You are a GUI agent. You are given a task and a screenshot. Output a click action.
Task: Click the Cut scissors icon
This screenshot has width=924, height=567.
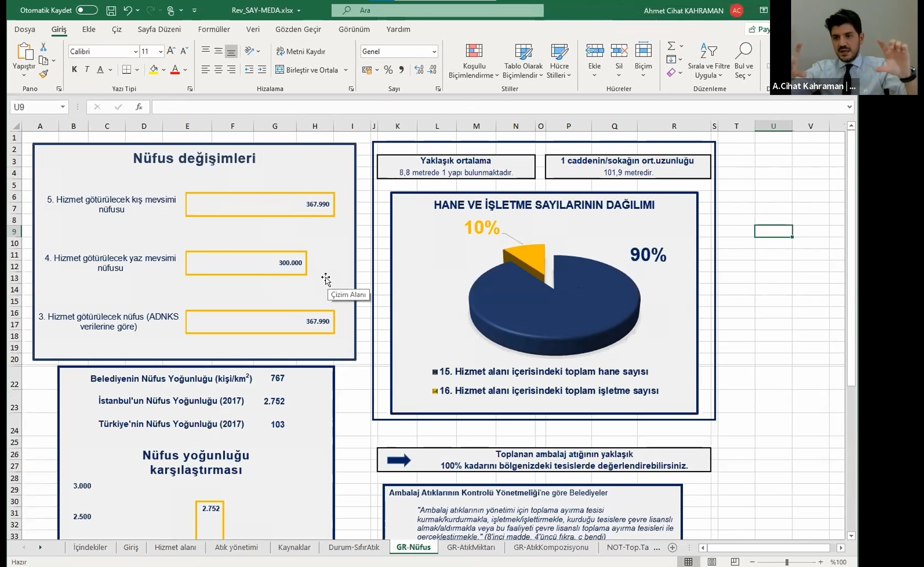pyautogui.click(x=43, y=47)
